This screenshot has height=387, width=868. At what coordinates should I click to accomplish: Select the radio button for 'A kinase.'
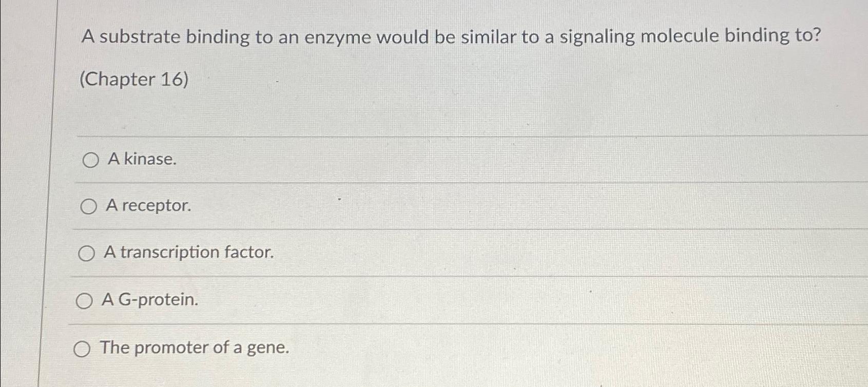(x=90, y=160)
